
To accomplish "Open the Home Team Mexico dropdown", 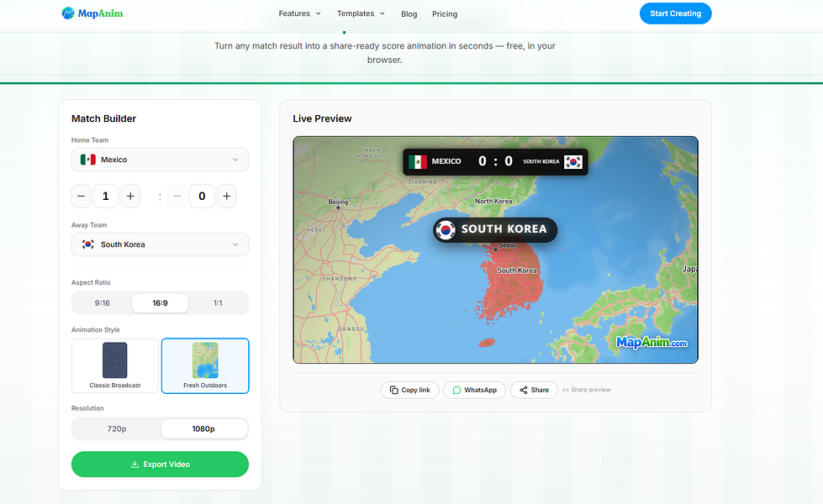I will pyautogui.click(x=160, y=160).
